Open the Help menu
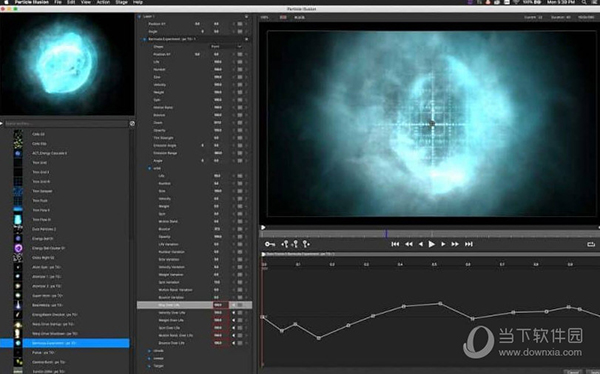Image resolution: width=600 pixels, height=374 pixels. (x=138, y=2)
